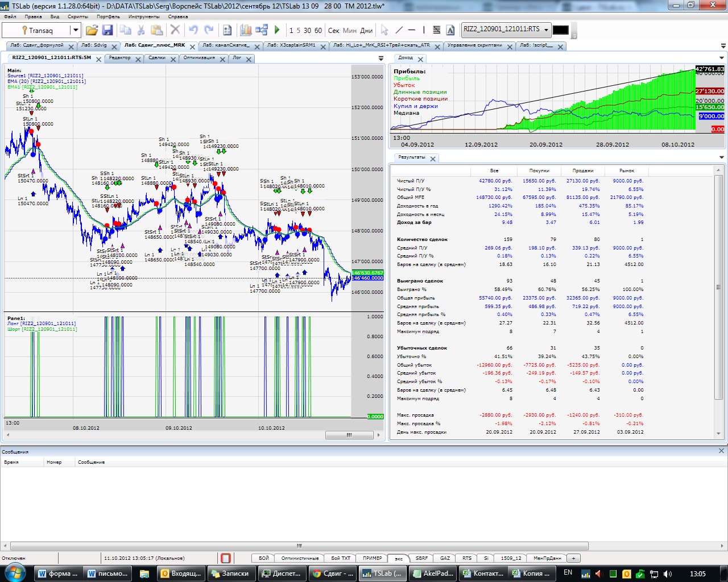728x582 pixels.
Task: Click the bar chart icon in toolbar
Action: (x=246, y=30)
